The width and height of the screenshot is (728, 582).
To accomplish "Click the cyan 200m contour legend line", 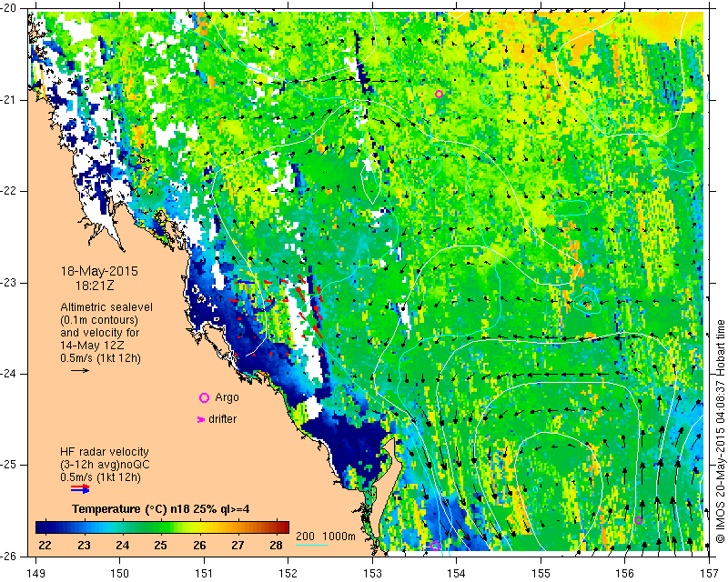I will [x=311, y=545].
